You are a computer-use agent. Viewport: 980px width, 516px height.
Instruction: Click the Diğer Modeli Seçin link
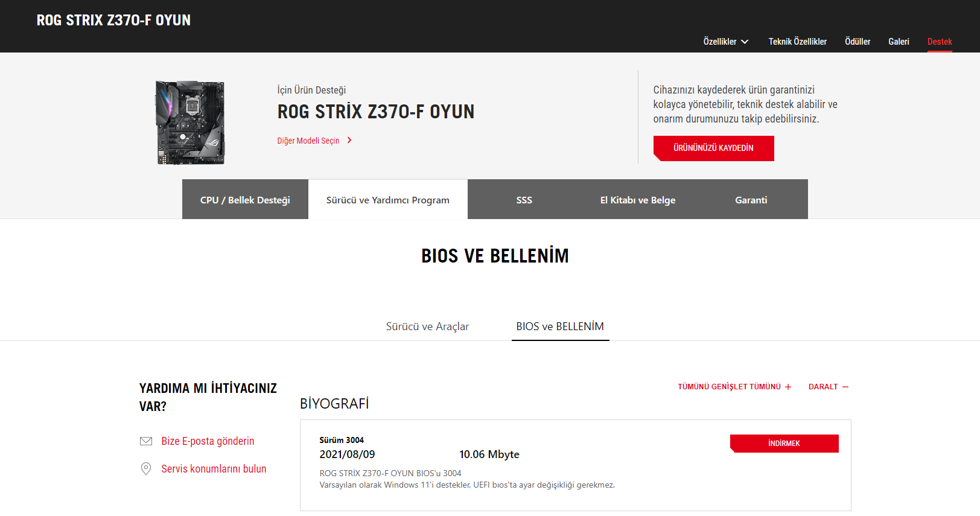[308, 141]
